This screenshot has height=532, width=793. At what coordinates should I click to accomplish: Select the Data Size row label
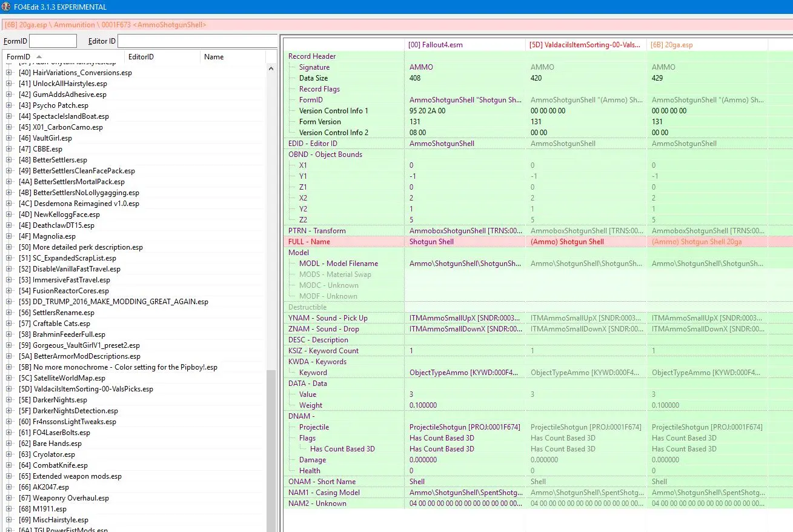click(314, 78)
